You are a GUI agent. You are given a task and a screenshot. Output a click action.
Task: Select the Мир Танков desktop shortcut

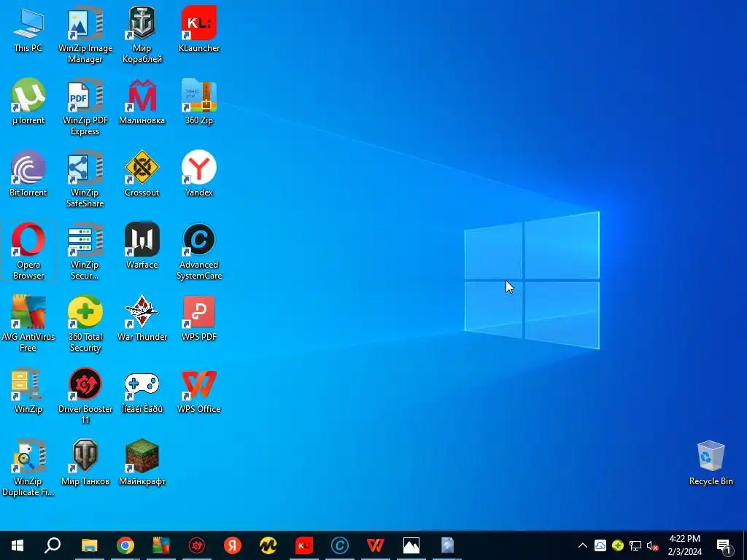pyautogui.click(x=85, y=462)
